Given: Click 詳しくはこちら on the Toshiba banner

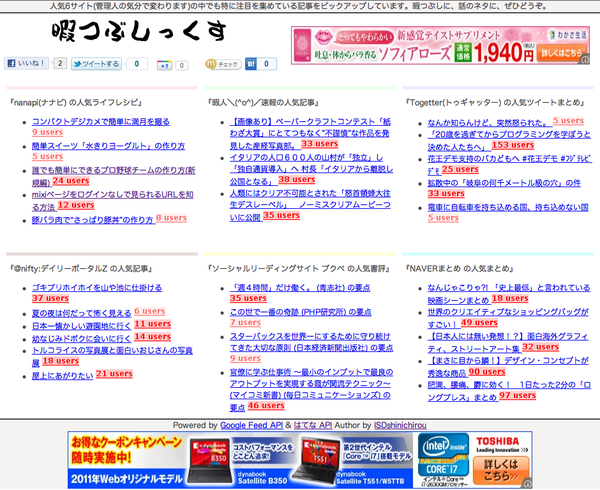Looking at the screenshot, I should point(501,470).
